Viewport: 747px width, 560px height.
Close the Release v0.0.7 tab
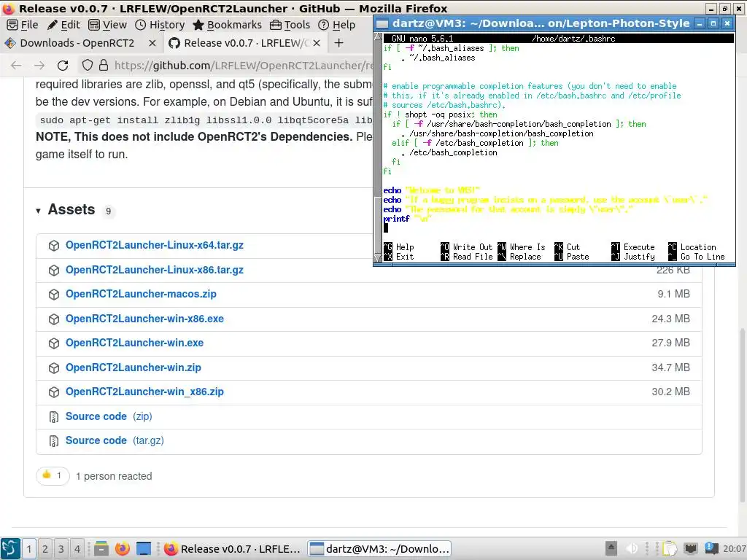pos(317,43)
